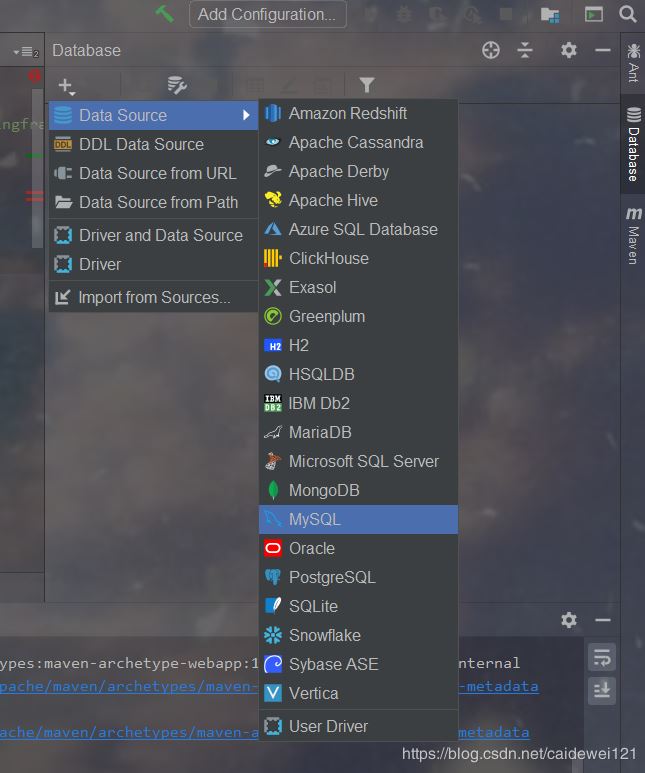Image resolution: width=645 pixels, height=773 pixels.
Task: Select Greenplum in the submenu
Action: 358,316
